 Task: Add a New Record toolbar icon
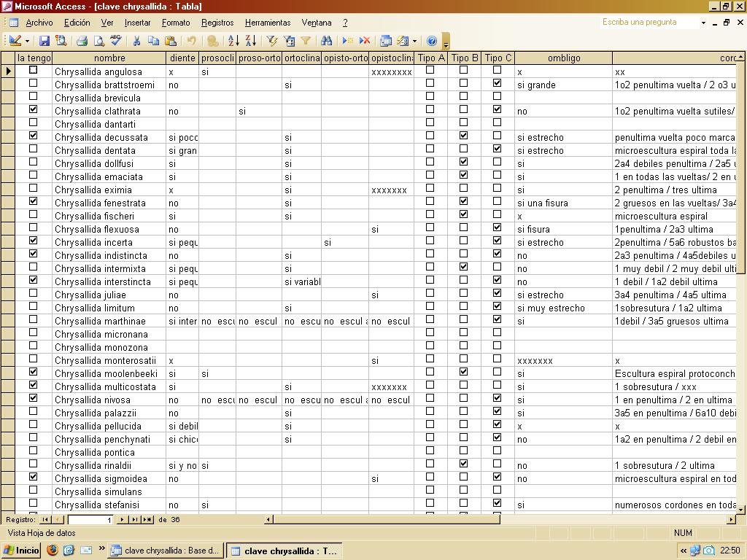pos(348,41)
